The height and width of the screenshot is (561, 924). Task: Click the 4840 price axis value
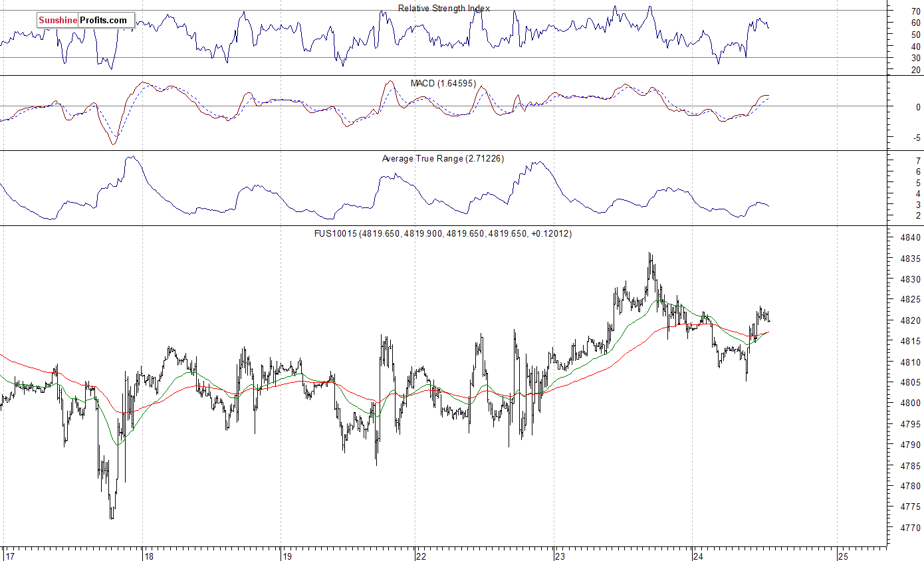tap(912, 238)
